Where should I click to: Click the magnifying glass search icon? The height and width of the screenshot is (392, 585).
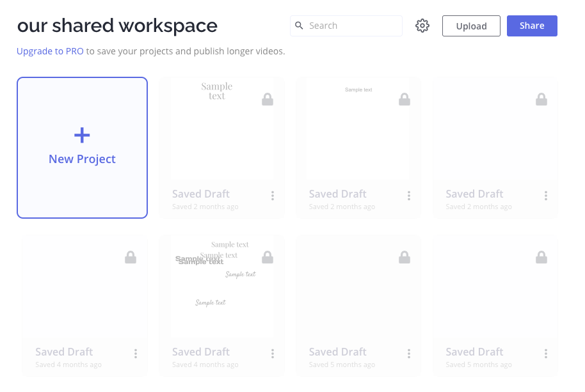click(x=299, y=26)
